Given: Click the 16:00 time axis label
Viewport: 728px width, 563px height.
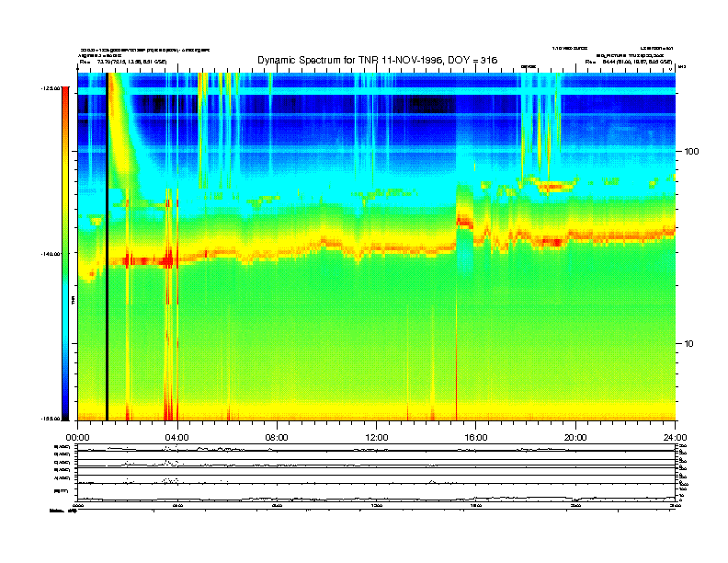Looking at the screenshot, I should (476, 437).
